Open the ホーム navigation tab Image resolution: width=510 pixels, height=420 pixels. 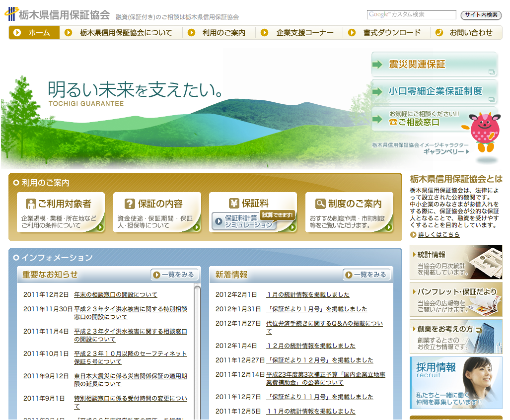tap(34, 33)
